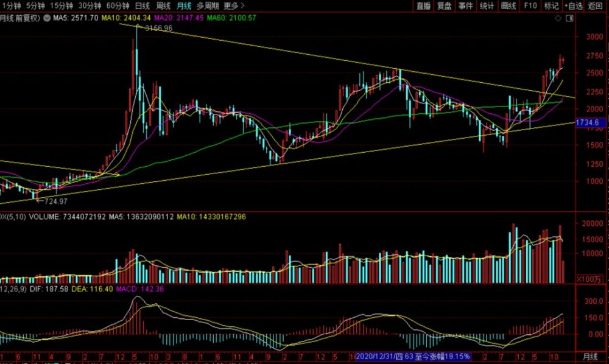Add stock to watchlist with +自选
609x364 pixels.
coord(573,5)
